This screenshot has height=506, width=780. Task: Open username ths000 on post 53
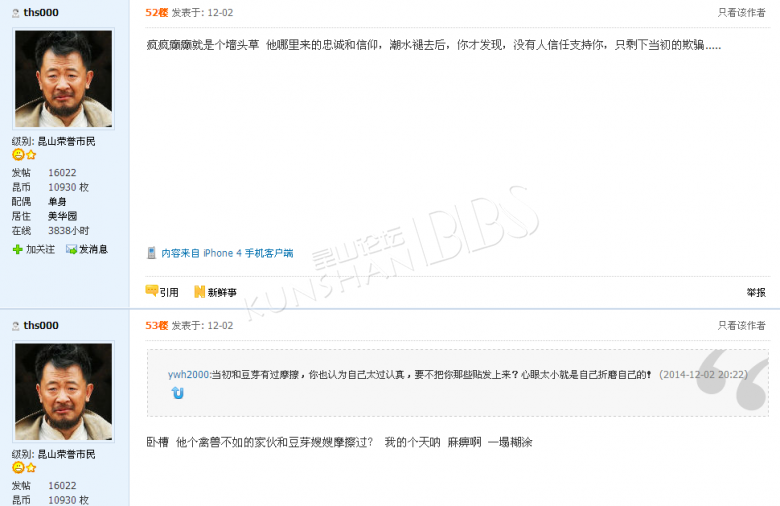(41, 325)
